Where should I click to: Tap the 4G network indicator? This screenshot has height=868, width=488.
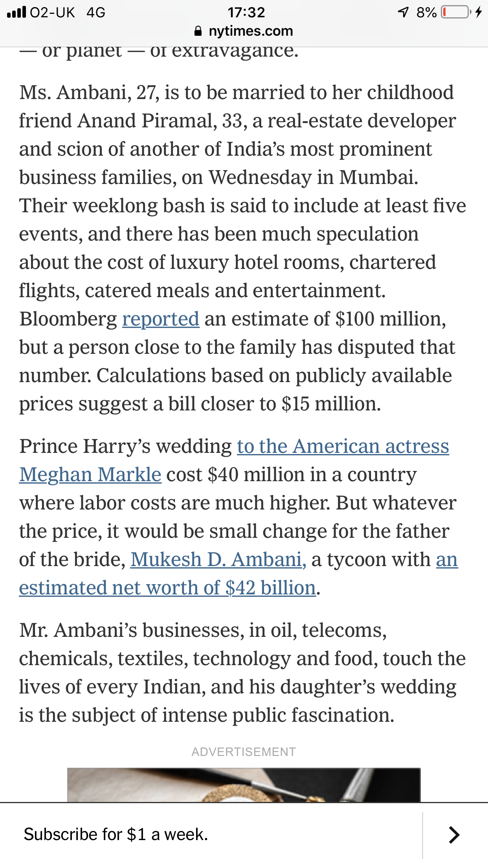tap(96, 13)
